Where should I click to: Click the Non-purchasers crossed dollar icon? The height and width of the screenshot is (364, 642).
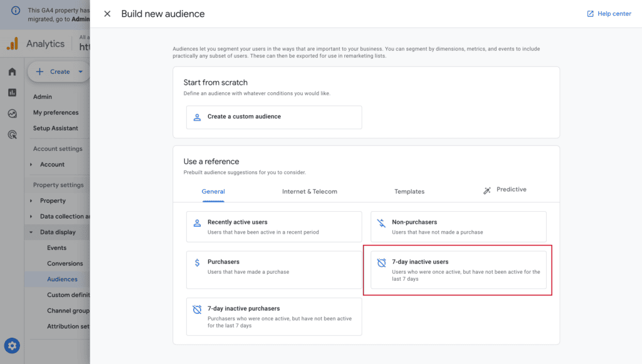tap(381, 223)
